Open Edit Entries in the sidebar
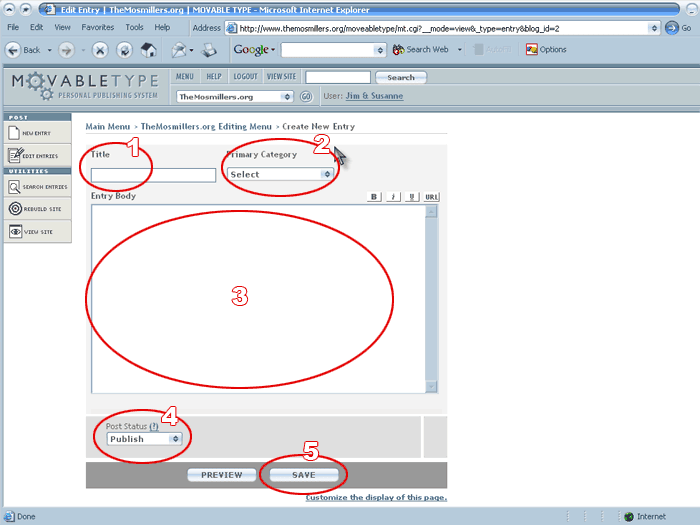This screenshot has height=525, width=700. tap(38, 155)
